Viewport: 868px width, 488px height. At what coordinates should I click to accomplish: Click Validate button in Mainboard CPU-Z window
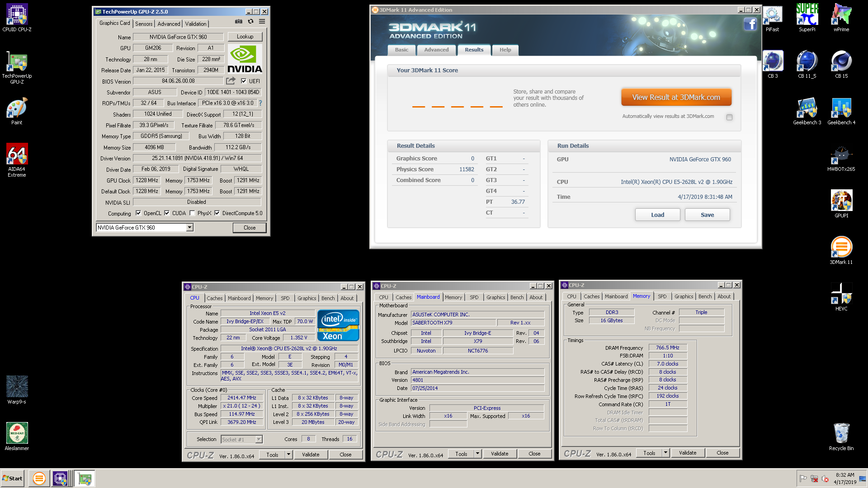500,454
